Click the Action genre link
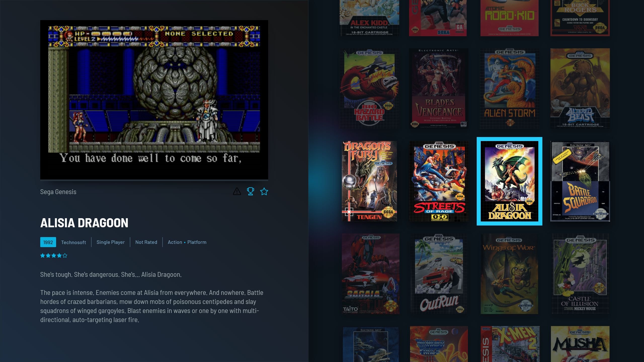Screen dimensions: 644x362 click(x=175, y=242)
